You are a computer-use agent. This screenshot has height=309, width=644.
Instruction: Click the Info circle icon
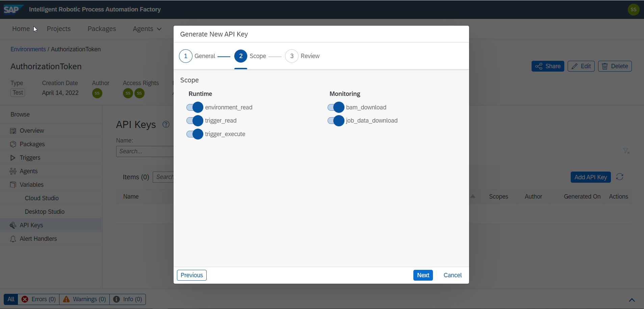(117, 299)
